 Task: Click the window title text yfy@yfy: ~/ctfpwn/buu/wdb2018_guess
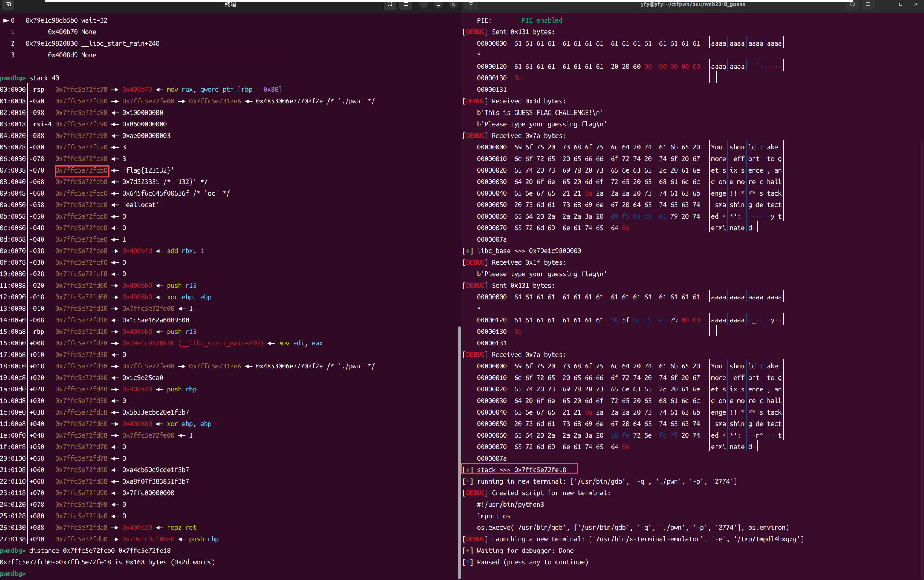coord(693,4)
